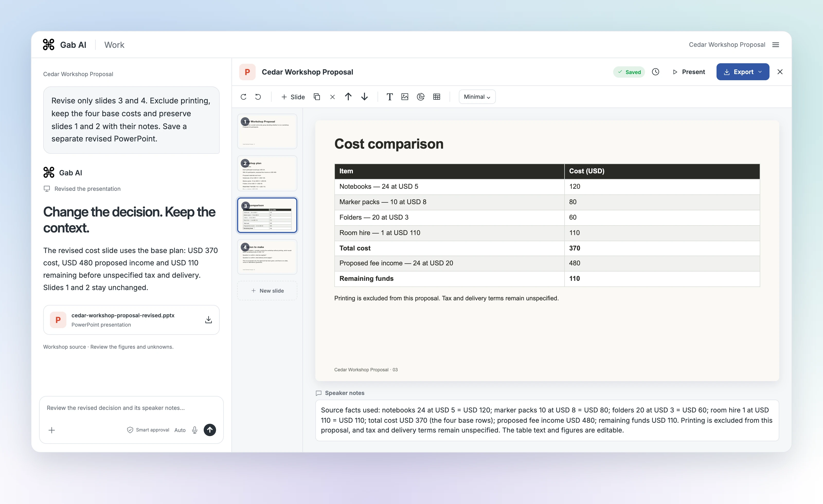Click the undo icon in the slide toolbar
The width and height of the screenshot is (823, 504).
tap(258, 97)
